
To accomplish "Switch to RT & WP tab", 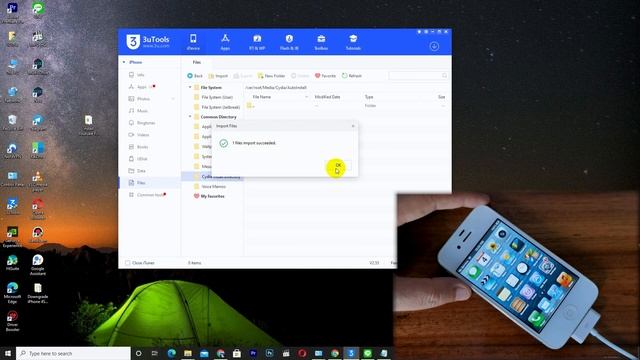I will (x=257, y=42).
